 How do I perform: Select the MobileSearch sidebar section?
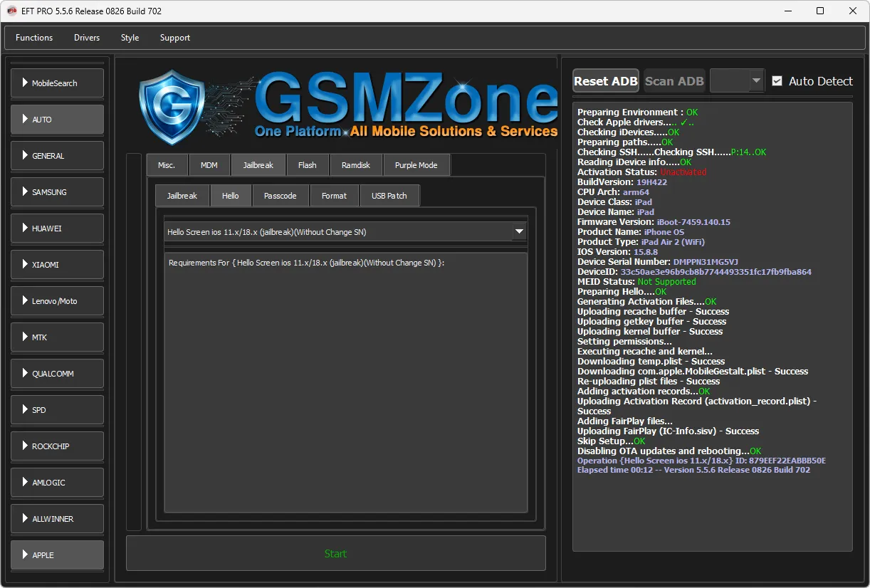57,83
